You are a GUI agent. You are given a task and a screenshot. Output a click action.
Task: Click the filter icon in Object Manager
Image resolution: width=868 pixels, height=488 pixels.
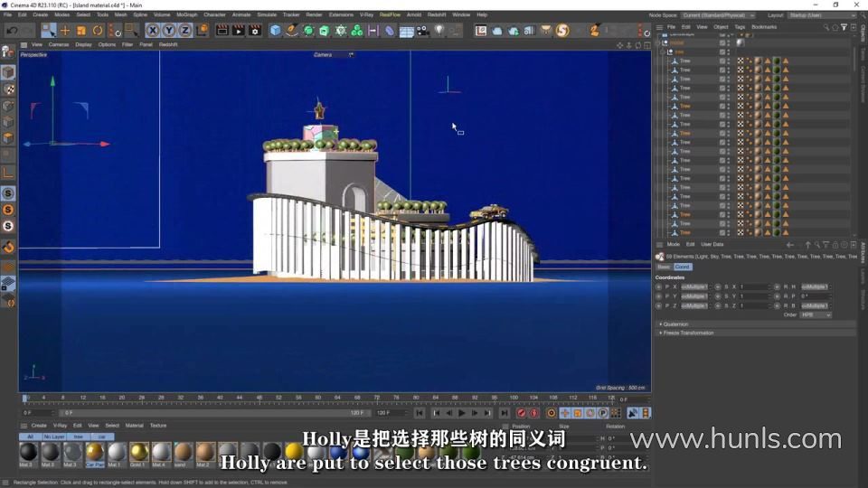pos(844,26)
